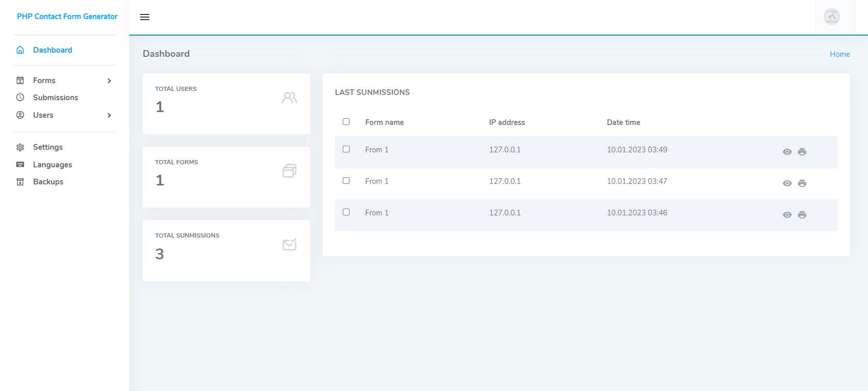Check the select-all checkbox in table header

tap(346, 122)
